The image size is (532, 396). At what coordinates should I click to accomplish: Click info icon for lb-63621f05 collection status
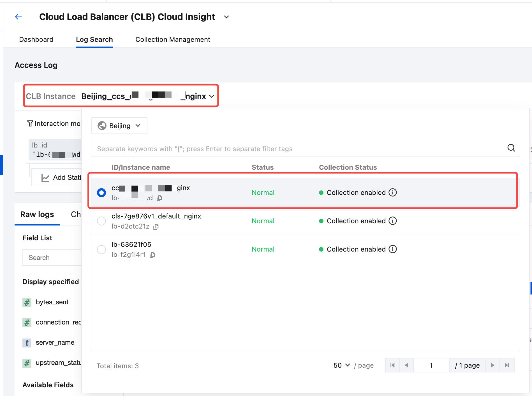pos(393,249)
